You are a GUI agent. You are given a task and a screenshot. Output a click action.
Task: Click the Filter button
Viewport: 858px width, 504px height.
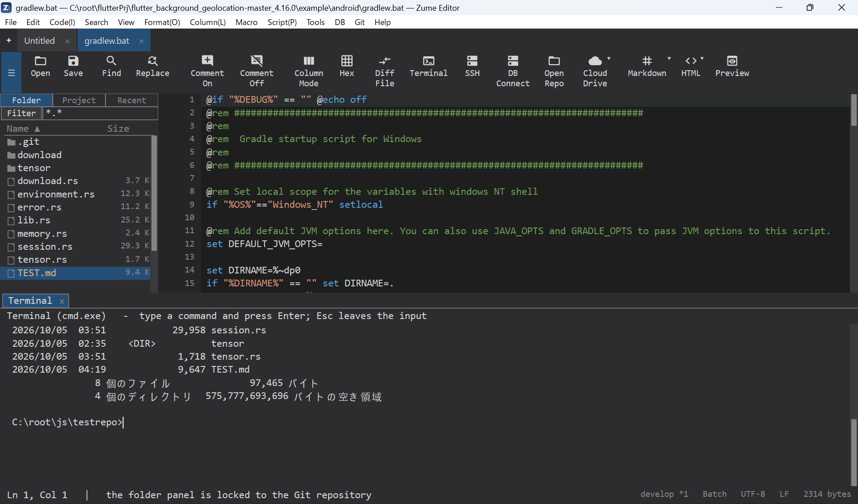pos(21,113)
